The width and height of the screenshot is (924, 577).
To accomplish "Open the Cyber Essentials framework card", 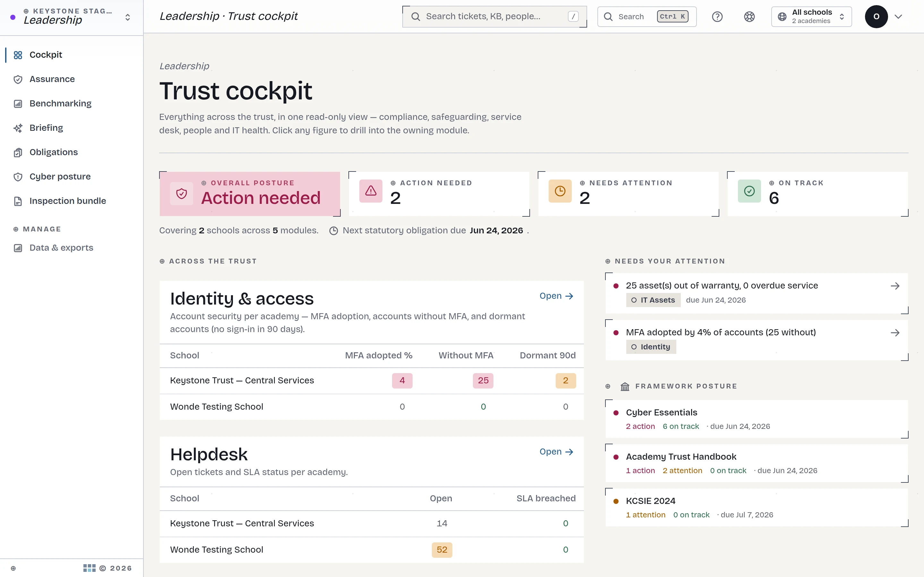I will (x=757, y=419).
